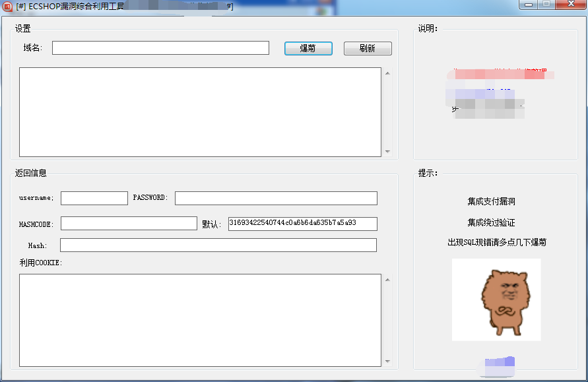Screen dimensions: 588x382
Task: Click the username output field
Action: pos(94,199)
